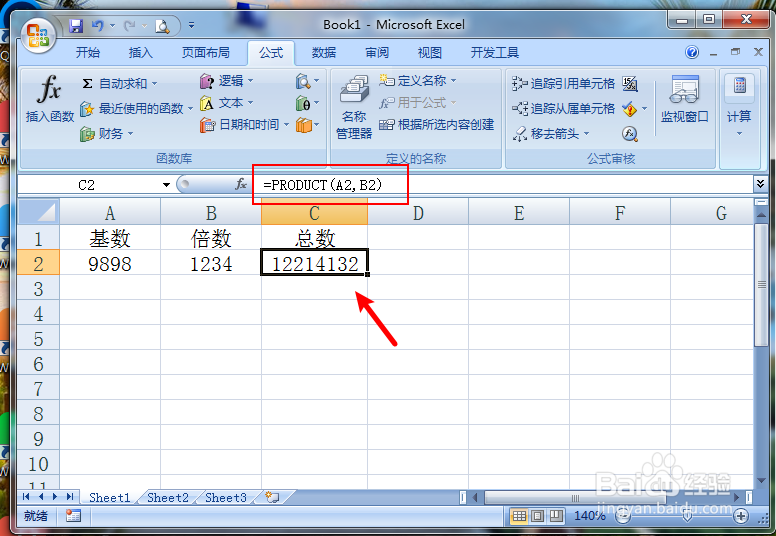Viewport: 776px width, 536px height.
Task: Open the Date and Time functions icon
Action: tap(207, 125)
